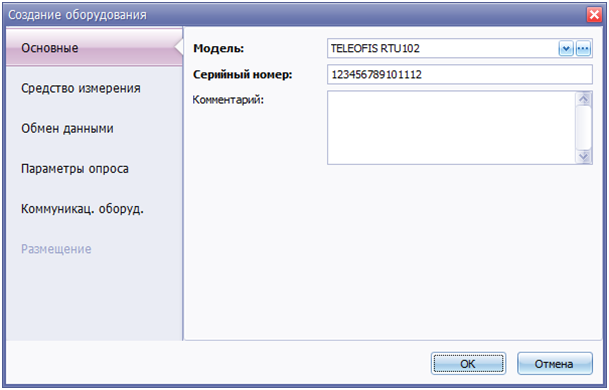The image size is (609, 390).
Task: Click the Создание оборудования title bar
Action: (x=295, y=15)
